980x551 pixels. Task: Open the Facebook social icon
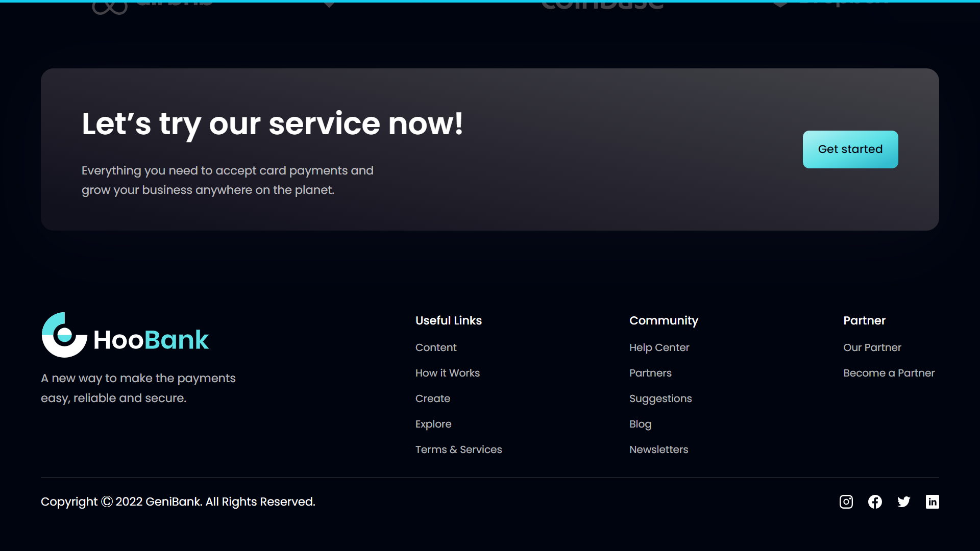(875, 502)
